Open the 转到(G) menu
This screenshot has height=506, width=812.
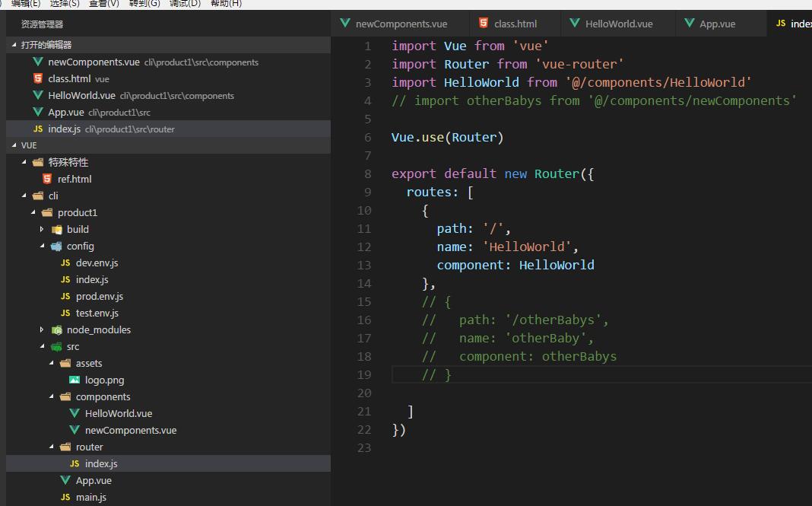[x=144, y=4]
